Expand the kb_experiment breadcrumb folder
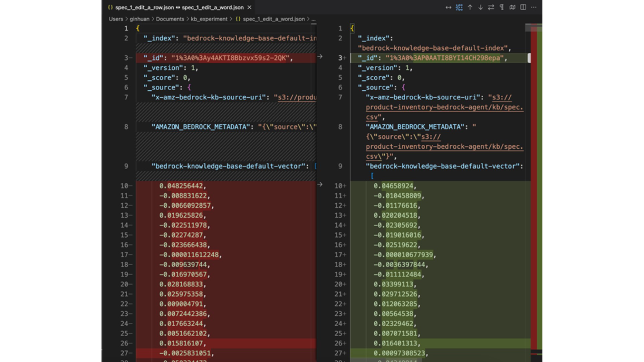 (x=209, y=19)
